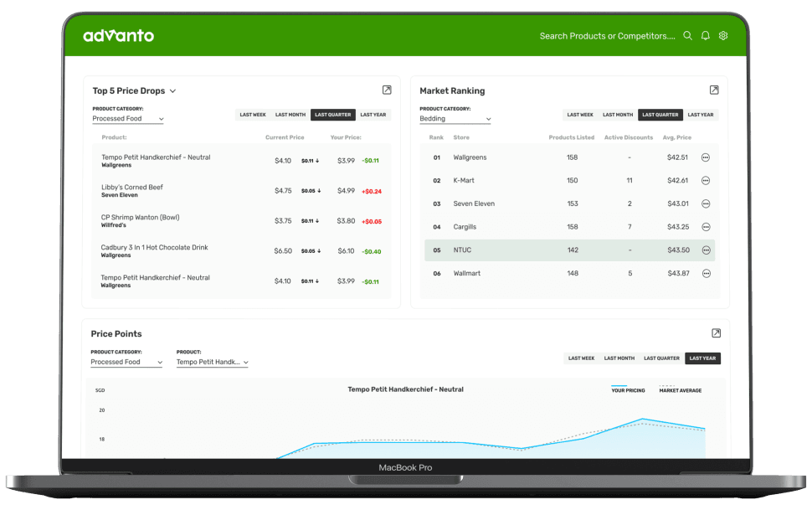Click the Wallmart store name
Image resolution: width=812 pixels, height=510 pixels.
(466, 273)
